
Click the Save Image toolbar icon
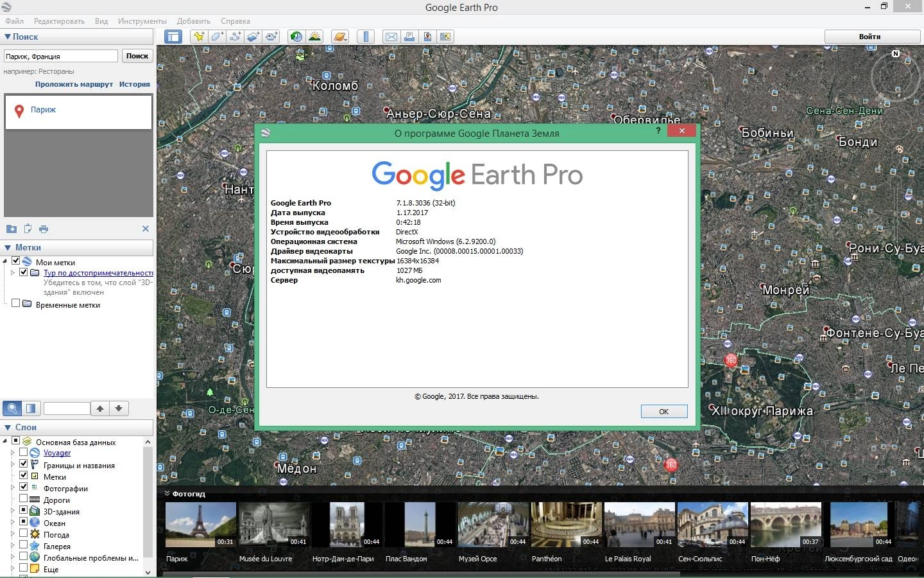click(427, 37)
